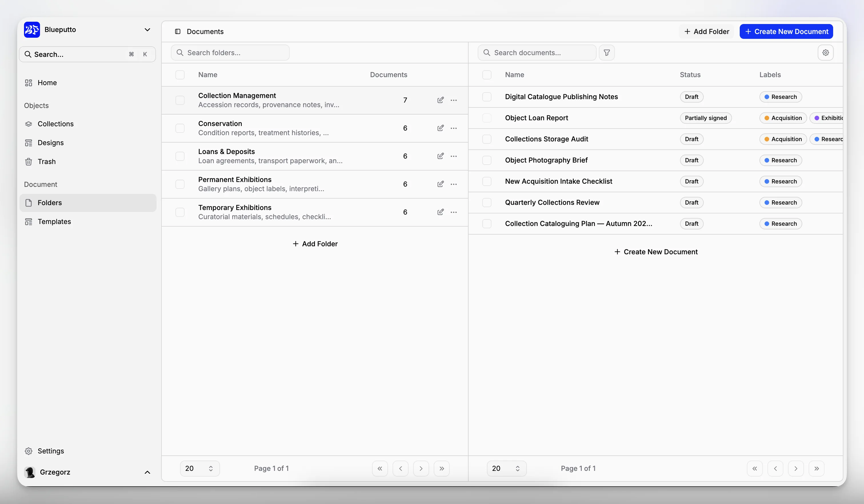Select all documents header checkbox
This screenshot has width=864, height=504.
pos(487,75)
